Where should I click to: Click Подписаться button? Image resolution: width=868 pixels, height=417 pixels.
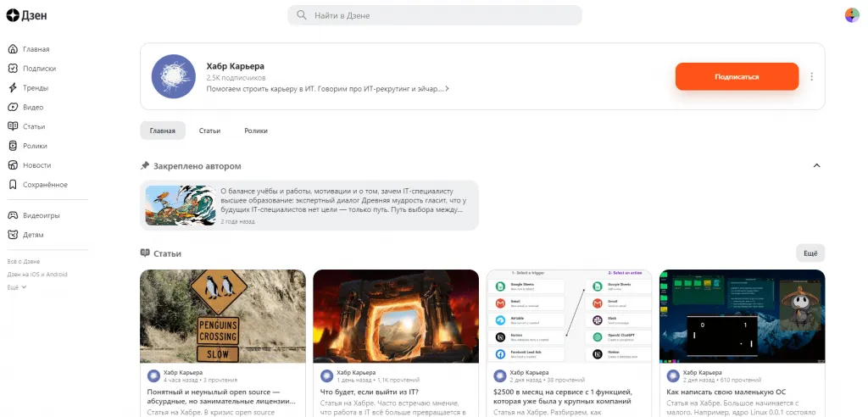(737, 76)
